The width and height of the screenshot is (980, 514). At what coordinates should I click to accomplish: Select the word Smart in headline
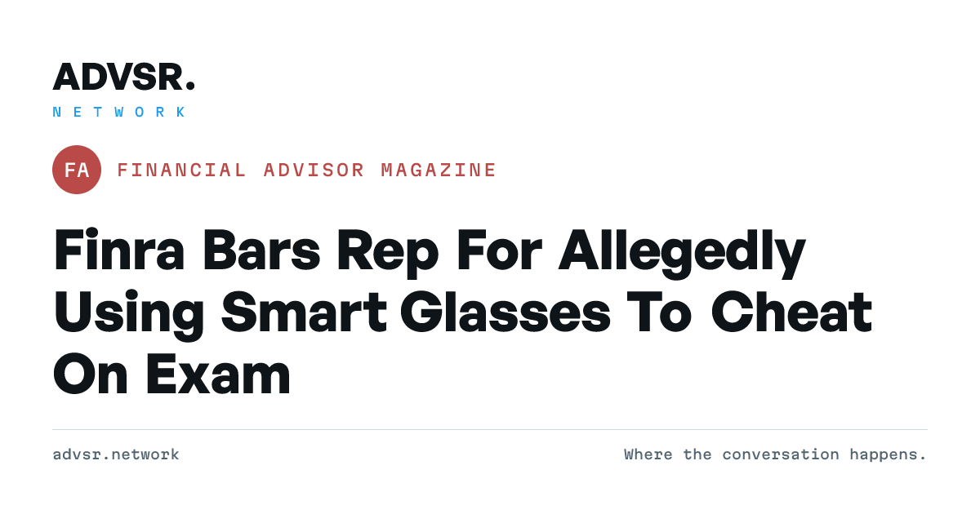point(305,313)
